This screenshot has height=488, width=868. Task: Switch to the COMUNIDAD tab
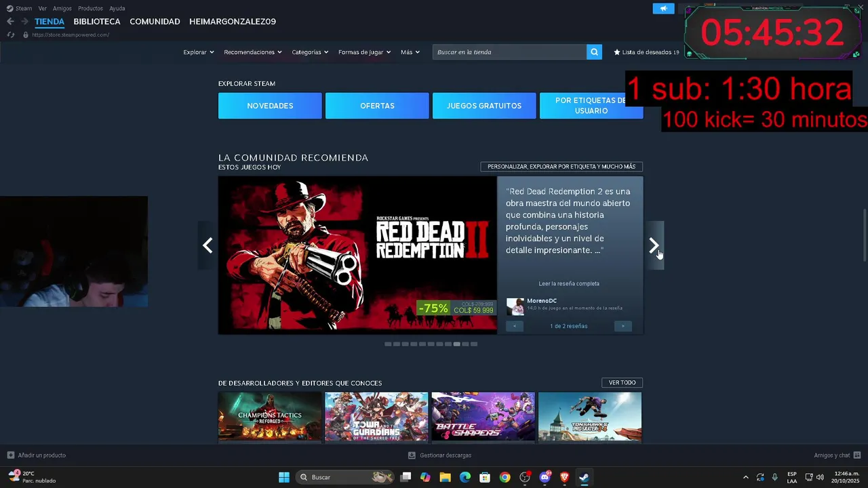click(155, 22)
